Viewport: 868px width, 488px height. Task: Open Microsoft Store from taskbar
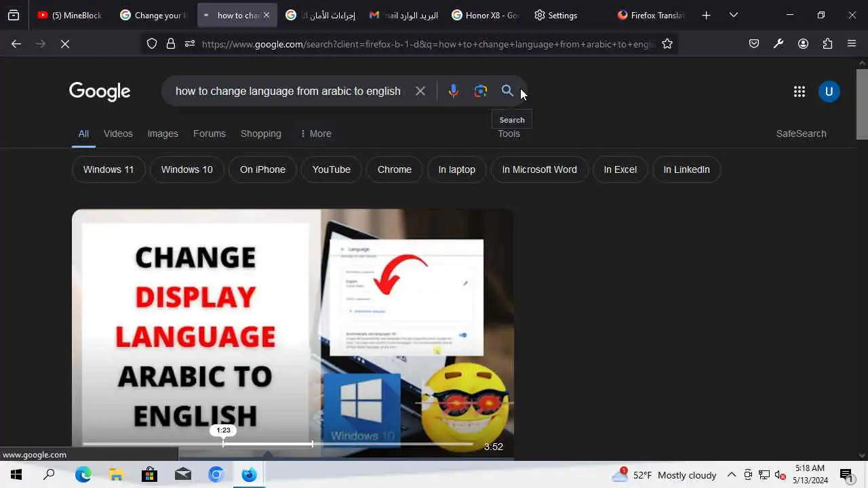coord(149,475)
